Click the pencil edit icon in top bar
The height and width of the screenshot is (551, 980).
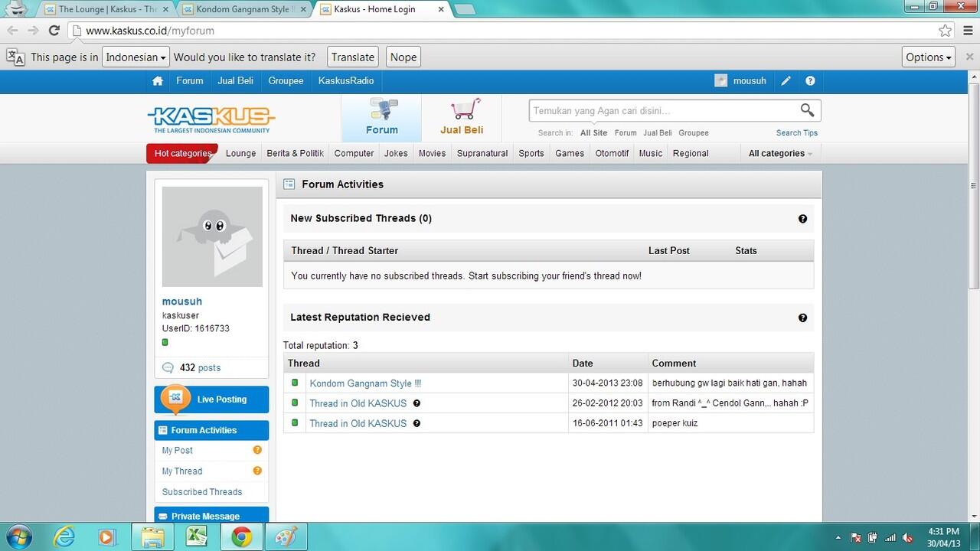786,81
